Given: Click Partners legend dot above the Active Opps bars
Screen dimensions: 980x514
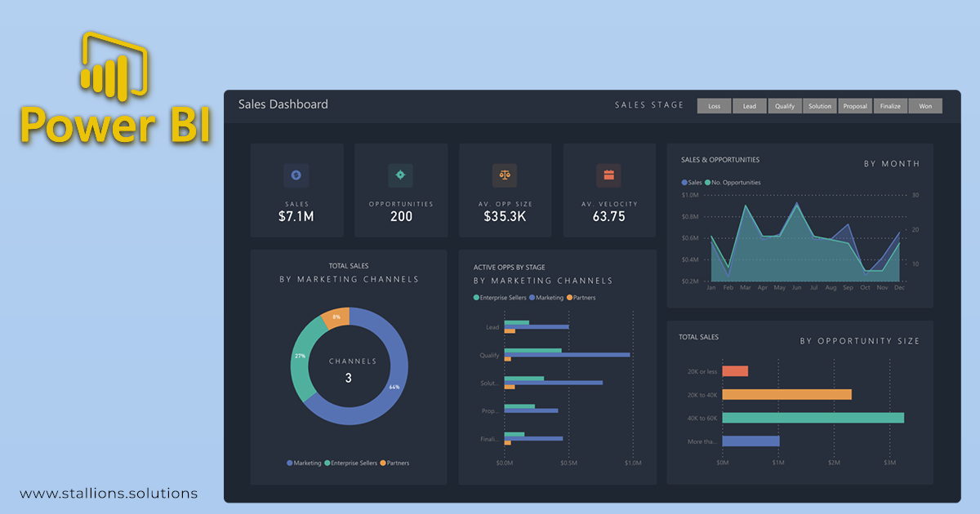Looking at the screenshot, I should pyautogui.click(x=569, y=298).
